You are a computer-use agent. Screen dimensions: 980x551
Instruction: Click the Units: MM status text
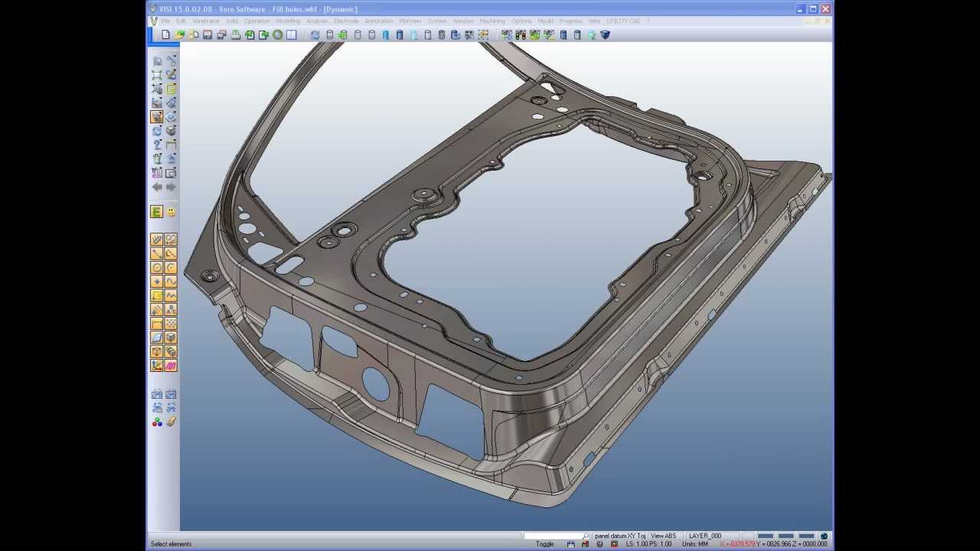click(694, 544)
